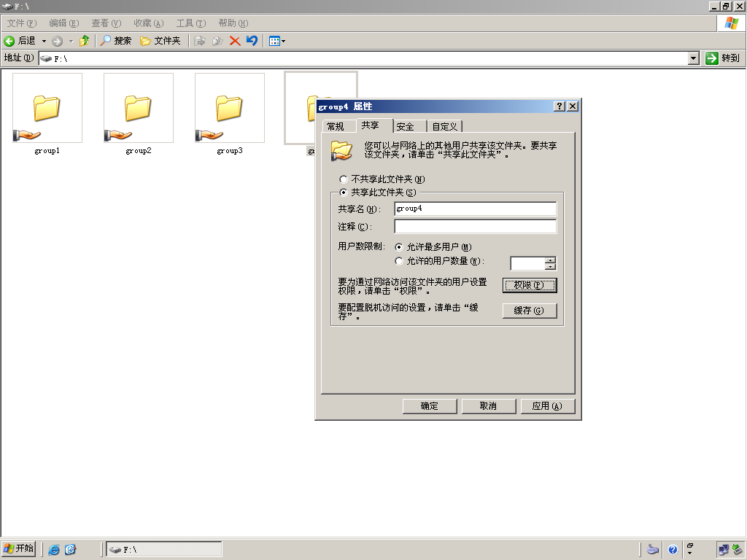Click the 权限(P) permissions button
The height and width of the screenshot is (560, 747).
pos(530,285)
